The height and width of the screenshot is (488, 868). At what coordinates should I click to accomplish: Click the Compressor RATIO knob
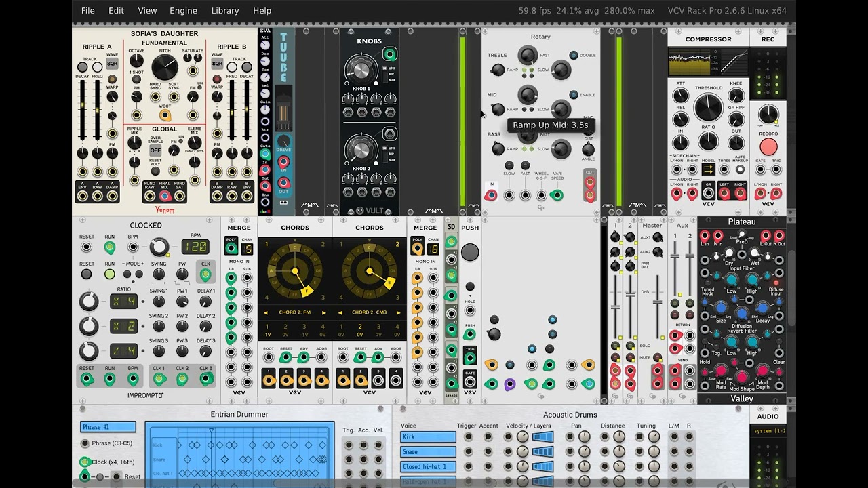coord(708,141)
